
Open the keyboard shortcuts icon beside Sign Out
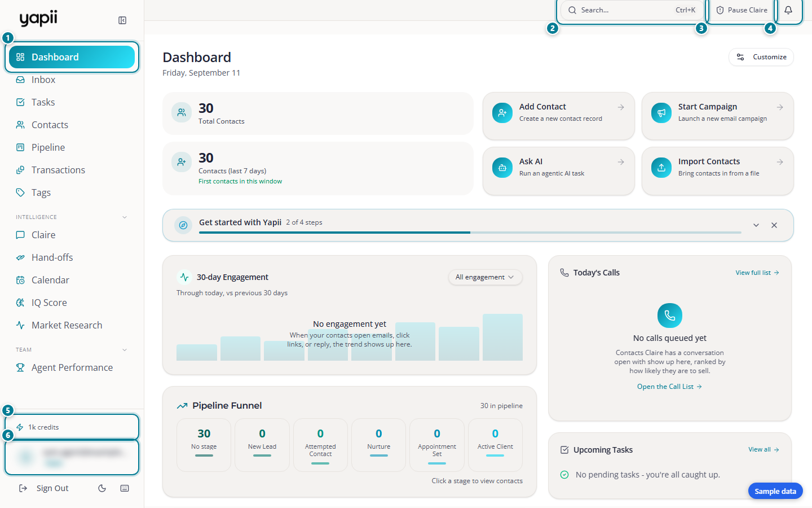pos(125,488)
